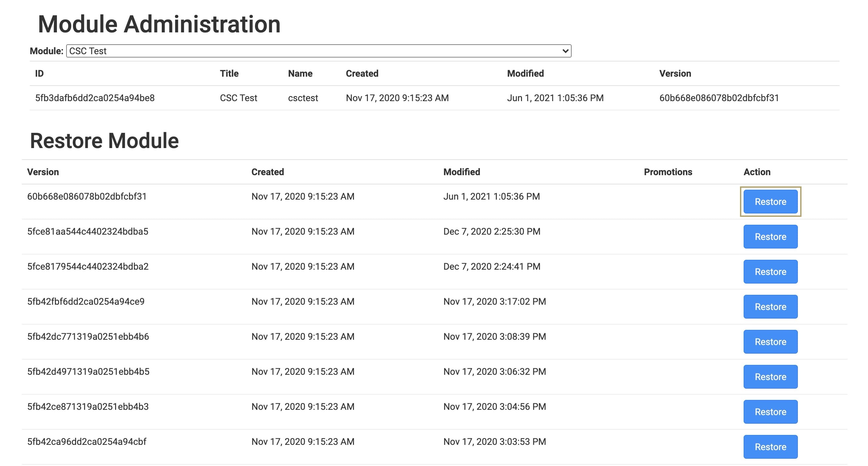Click version 5fb42fbf6dd2ca0254a94ce9 text
The width and height of the screenshot is (868, 466).
coord(86,301)
